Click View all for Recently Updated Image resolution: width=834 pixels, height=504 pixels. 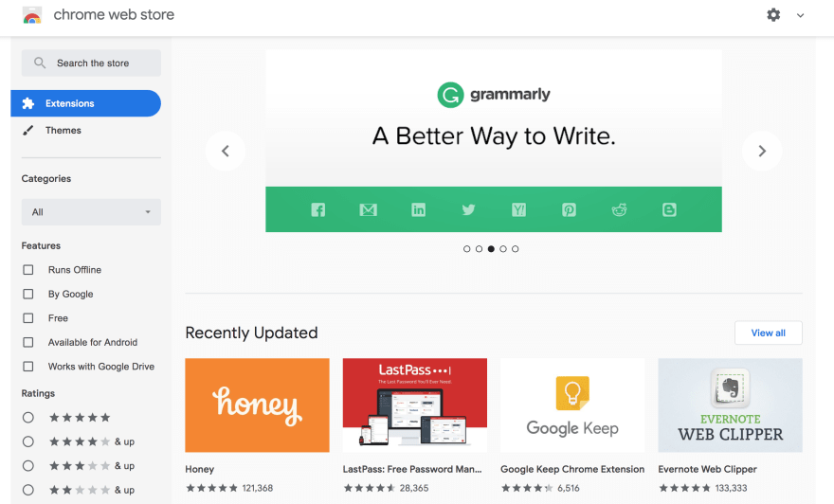click(768, 333)
